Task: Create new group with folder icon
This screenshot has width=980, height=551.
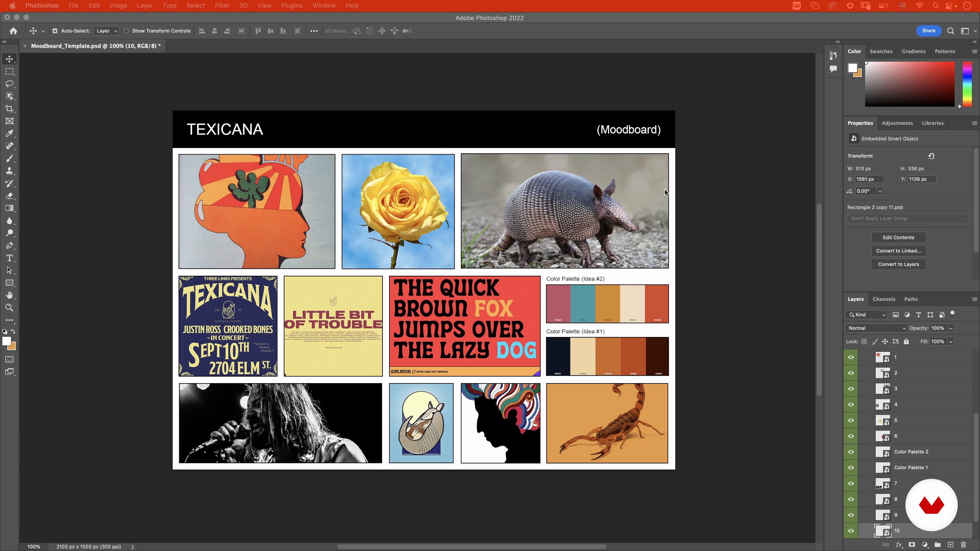Action: 937,545
